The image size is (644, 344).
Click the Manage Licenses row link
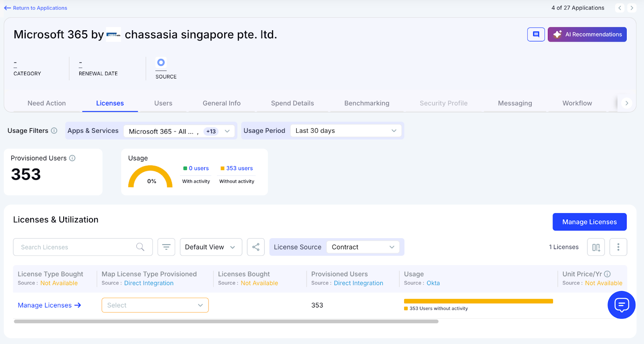pos(49,305)
